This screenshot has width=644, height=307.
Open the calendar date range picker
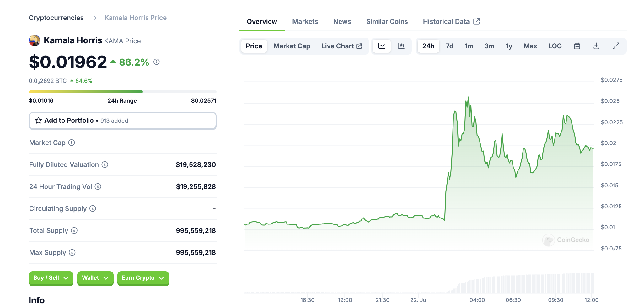point(577,46)
